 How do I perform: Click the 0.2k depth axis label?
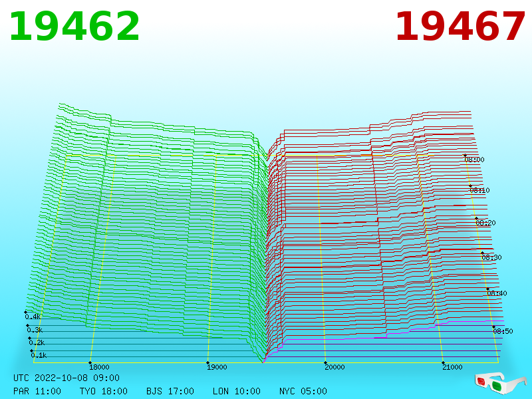pos(37,342)
